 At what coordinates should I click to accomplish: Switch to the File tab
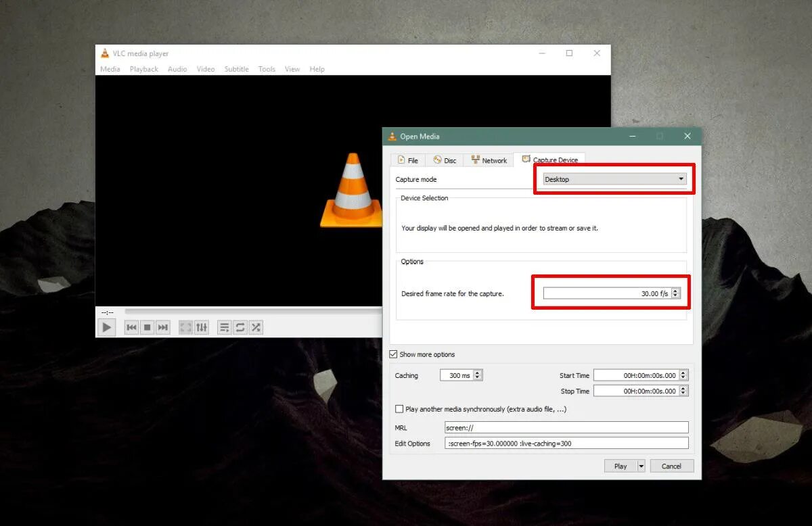point(408,160)
